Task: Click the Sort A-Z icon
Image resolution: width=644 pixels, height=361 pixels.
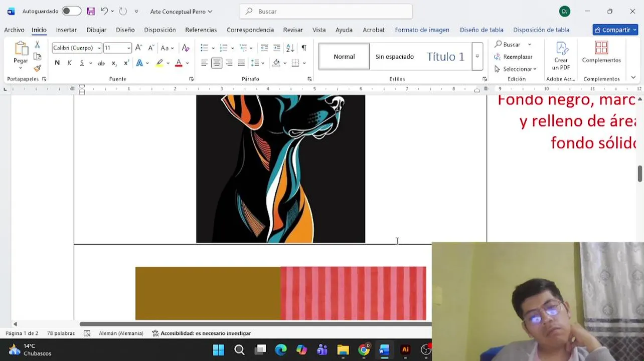Action: (290, 48)
